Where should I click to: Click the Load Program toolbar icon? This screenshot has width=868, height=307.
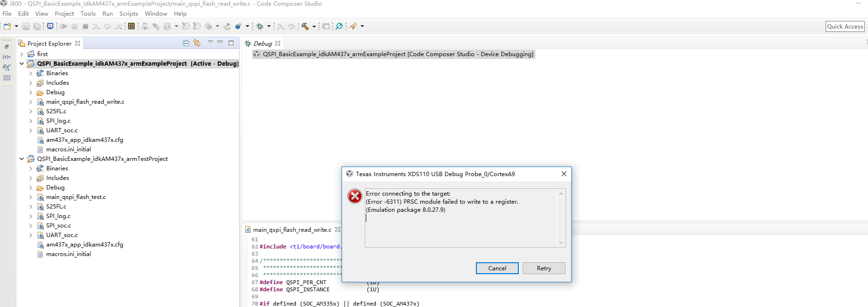point(167,26)
